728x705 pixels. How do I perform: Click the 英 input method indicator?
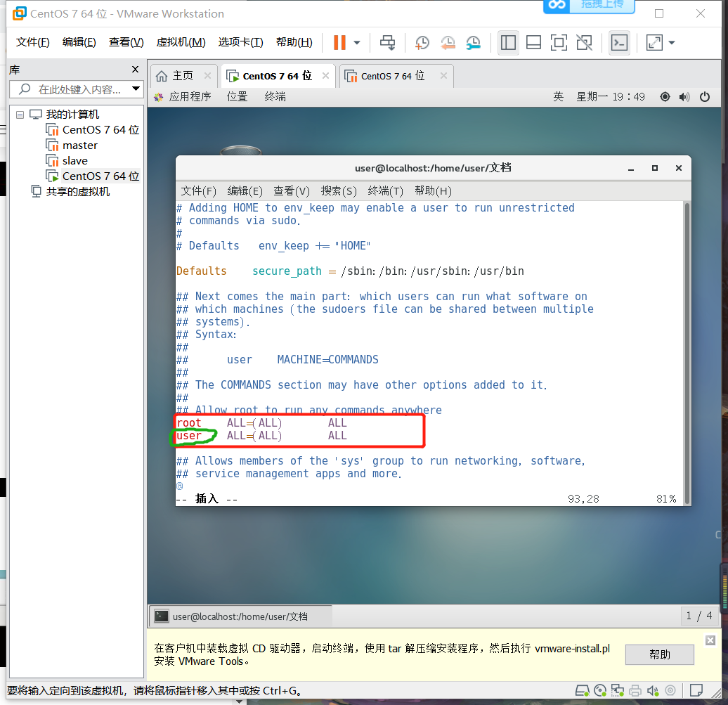[558, 96]
